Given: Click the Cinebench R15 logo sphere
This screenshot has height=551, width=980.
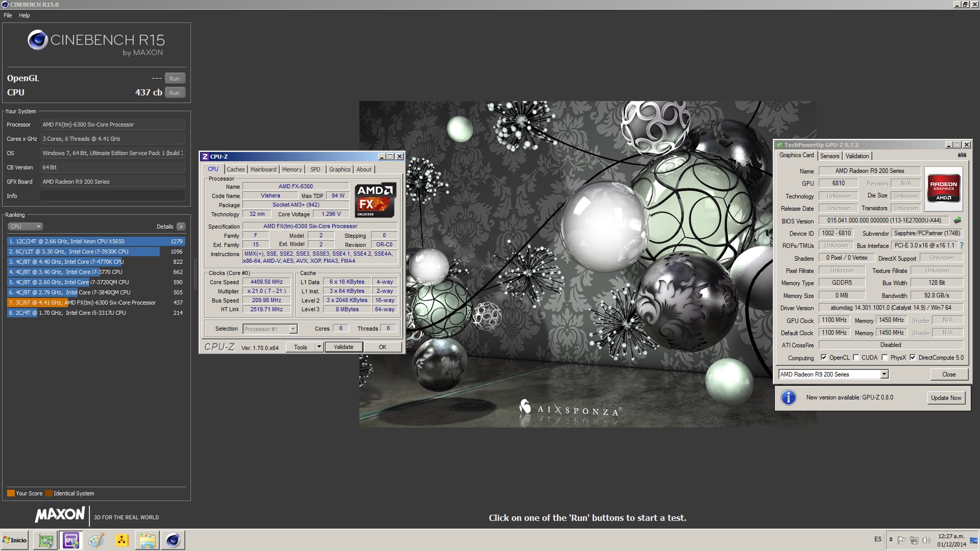Looking at the screenshot, I should 38,40.
